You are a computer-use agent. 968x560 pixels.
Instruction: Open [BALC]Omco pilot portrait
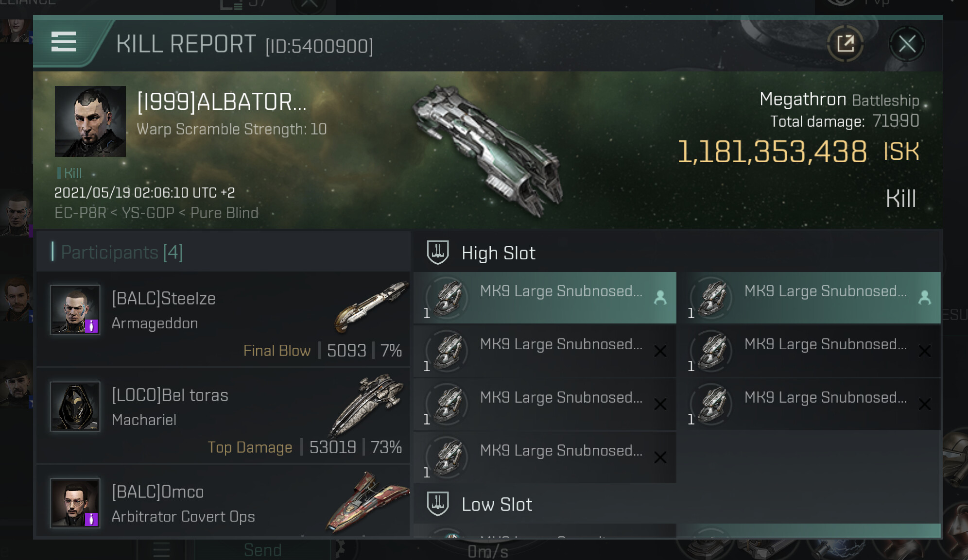[75, 503]
